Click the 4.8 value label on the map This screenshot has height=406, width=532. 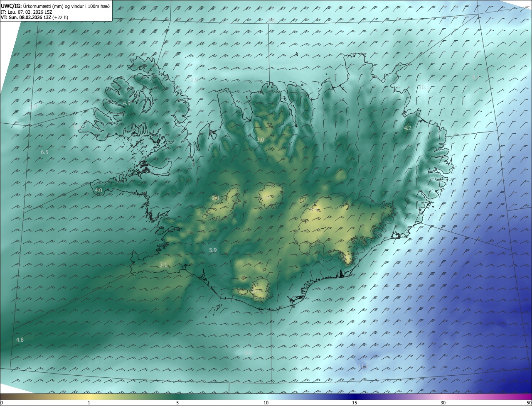[20, 340]
